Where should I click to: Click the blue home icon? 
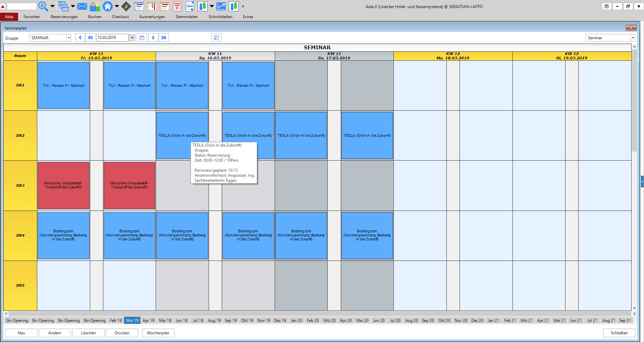[x=108, y=6]
